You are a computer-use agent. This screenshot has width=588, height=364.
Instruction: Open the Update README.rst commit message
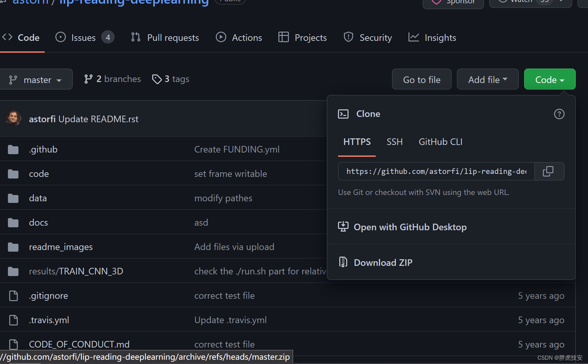coord(98,119)
